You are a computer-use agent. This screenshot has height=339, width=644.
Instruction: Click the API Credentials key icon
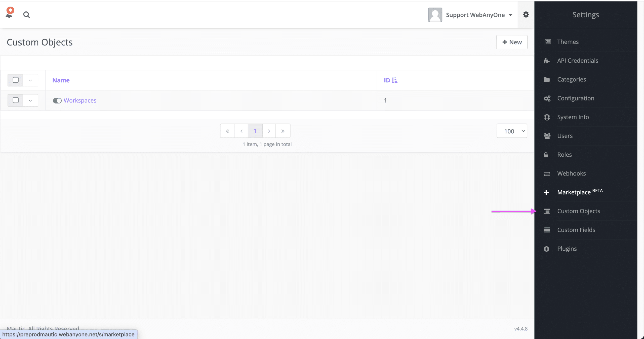547,60
